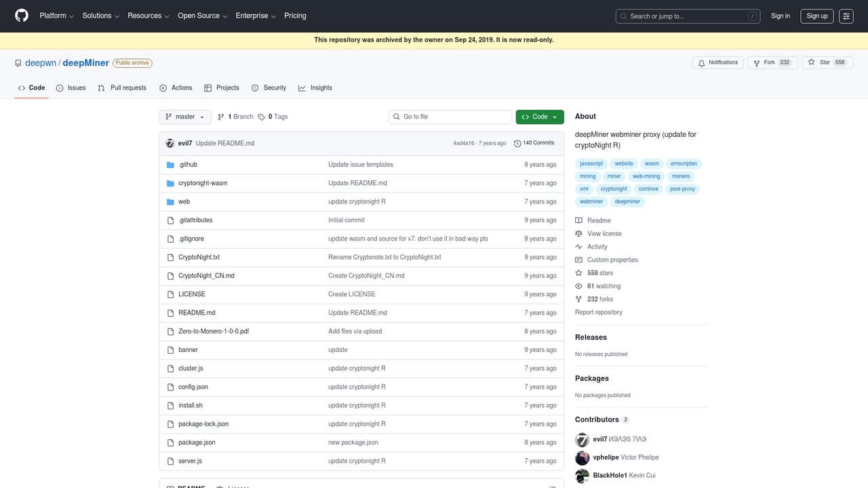Open the Readme icon in the About section

[x=579, y=220]
